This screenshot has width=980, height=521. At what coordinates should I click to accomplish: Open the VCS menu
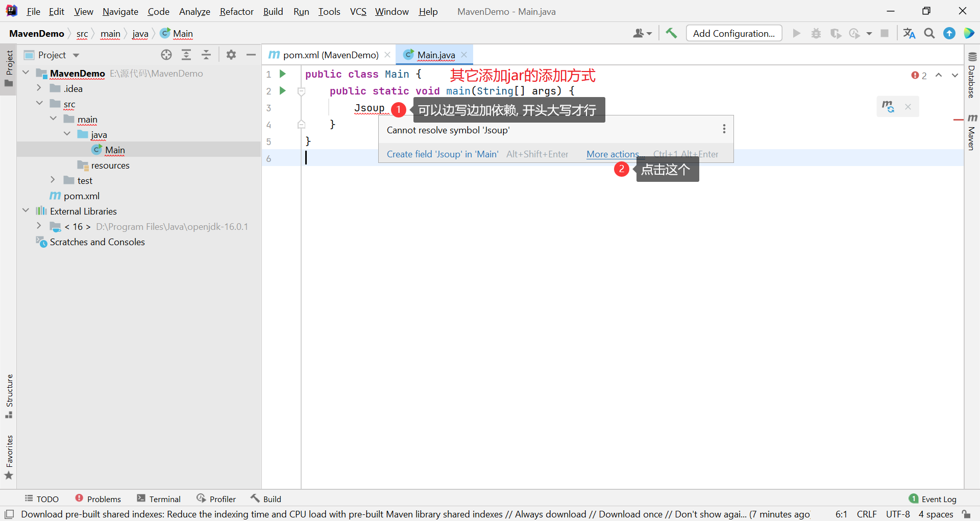(358, 11)
